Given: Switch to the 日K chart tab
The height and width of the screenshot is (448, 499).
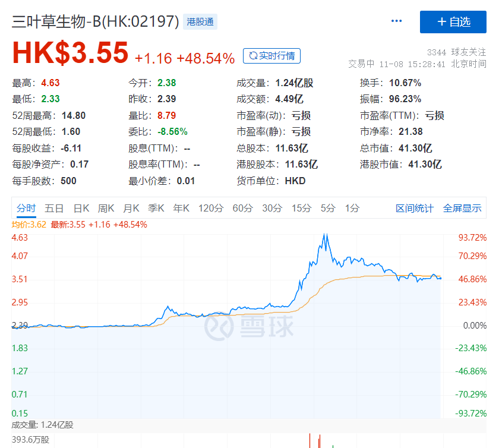Looking at the screenshot, I should click(81, 208).
